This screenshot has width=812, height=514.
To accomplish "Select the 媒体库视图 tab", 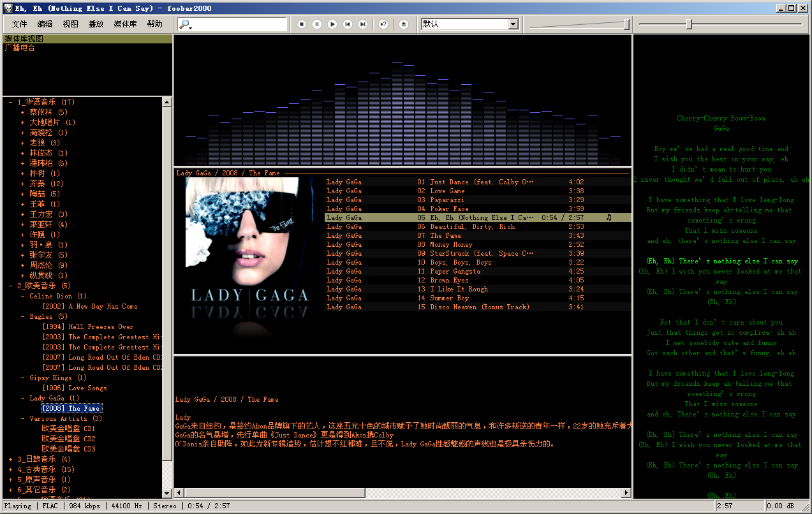I will tap(87, 39).
